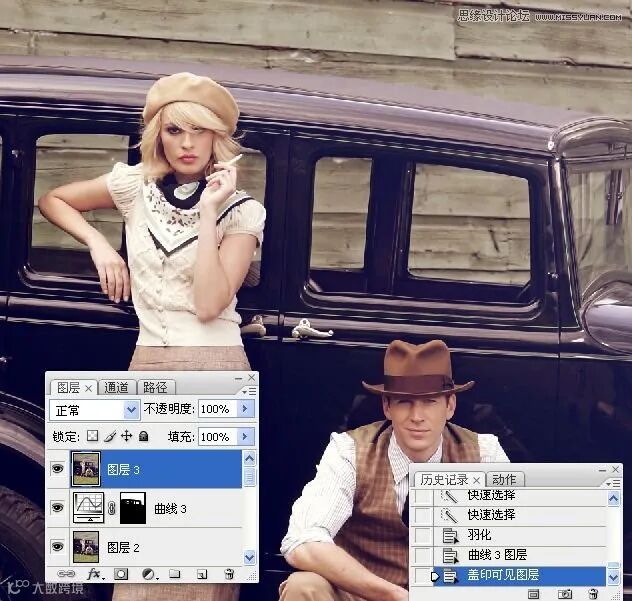Click the × on the 历史记录 tab
This screenshot has width=632, height=601.
coord(477,480)
